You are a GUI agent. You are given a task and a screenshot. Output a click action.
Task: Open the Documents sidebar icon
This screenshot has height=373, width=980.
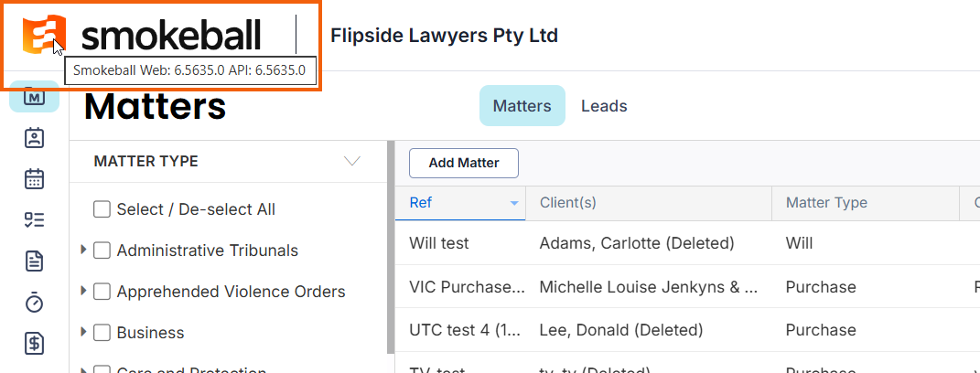coord(35,261)
